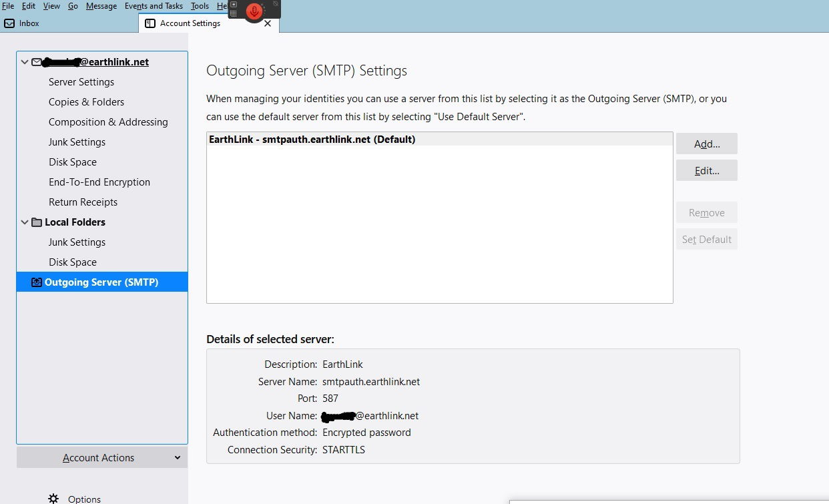Open Disk Space under earthlink.net account

point(73,162)
